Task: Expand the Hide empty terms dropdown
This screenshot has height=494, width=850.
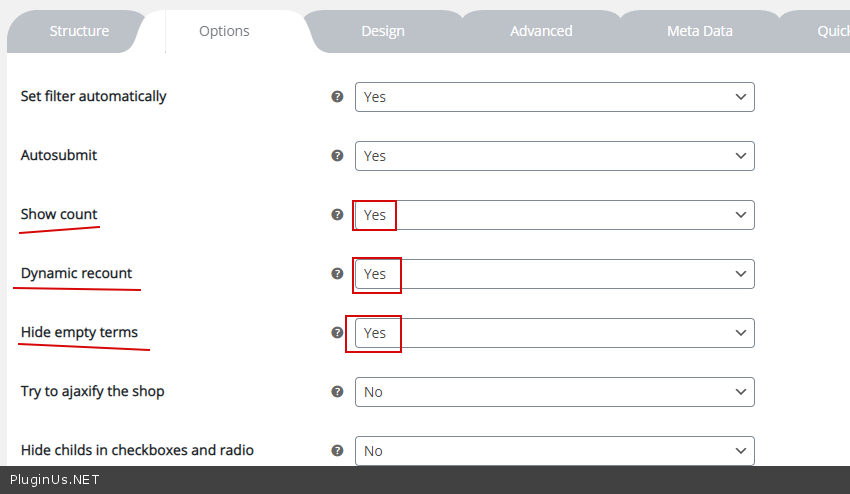Action: [x=554, y=333]
